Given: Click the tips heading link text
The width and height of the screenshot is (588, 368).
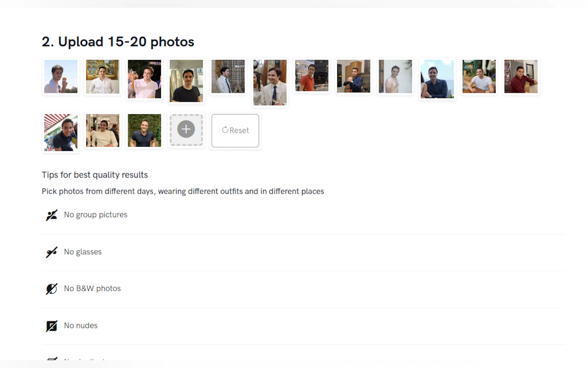Looking at the screenshot, I should [94, 175].
